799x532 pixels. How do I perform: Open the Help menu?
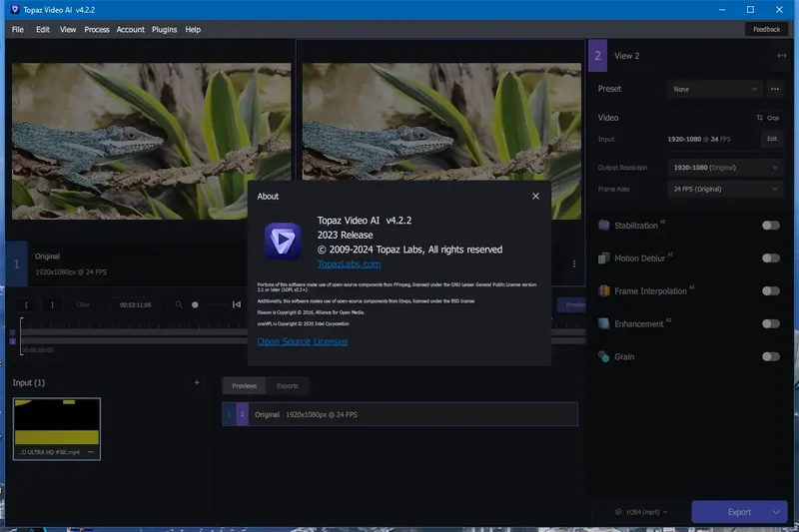click(x=193, y=30)
